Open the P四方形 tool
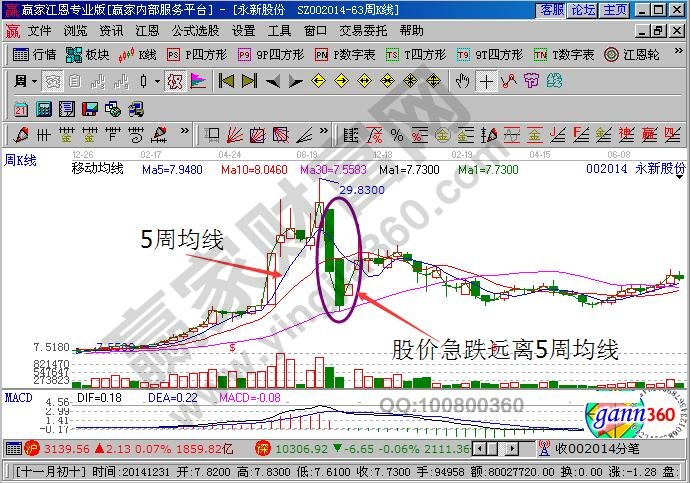Screen dimensions: 690x483 (x=197, y=55)
